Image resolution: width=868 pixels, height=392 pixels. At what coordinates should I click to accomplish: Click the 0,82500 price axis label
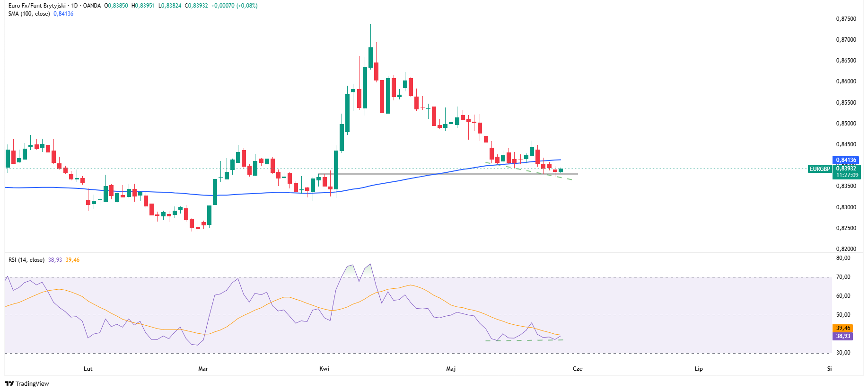846,228
